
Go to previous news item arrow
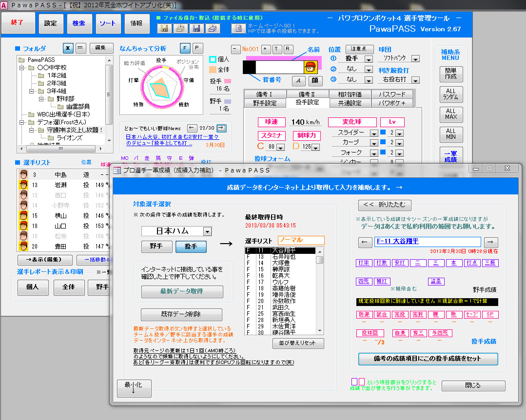(192, 128)
